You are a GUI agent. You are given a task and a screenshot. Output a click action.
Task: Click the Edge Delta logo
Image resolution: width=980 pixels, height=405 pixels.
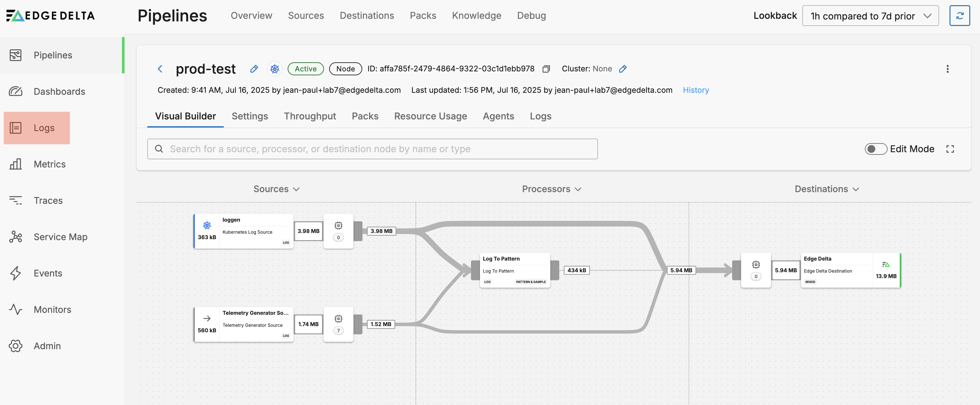(51, 16)
